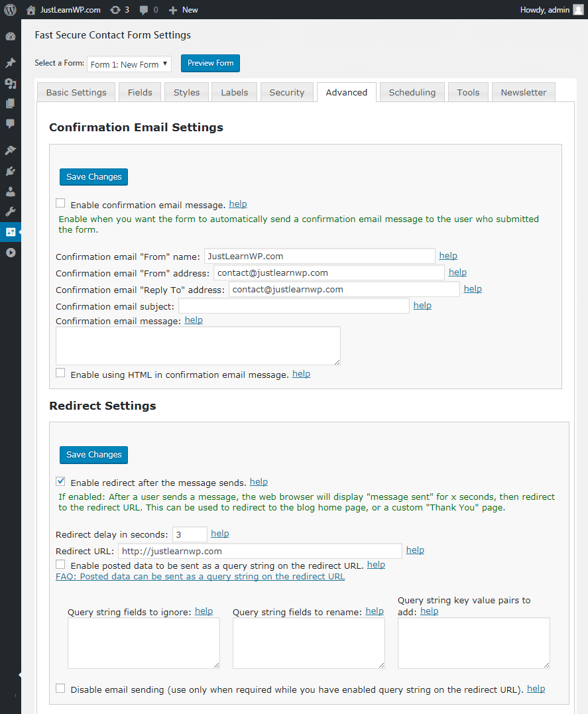Tick the Disable email sending checkbox

click(60, 688)
